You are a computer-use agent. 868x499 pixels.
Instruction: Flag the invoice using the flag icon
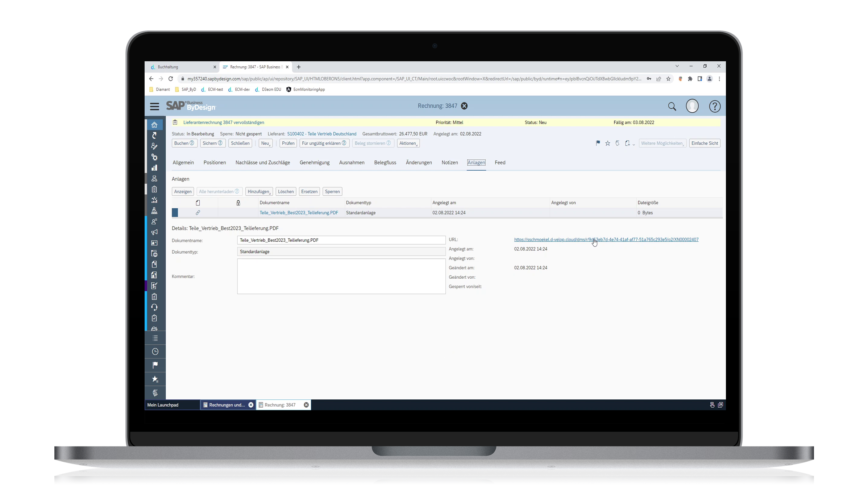point(598,143)
